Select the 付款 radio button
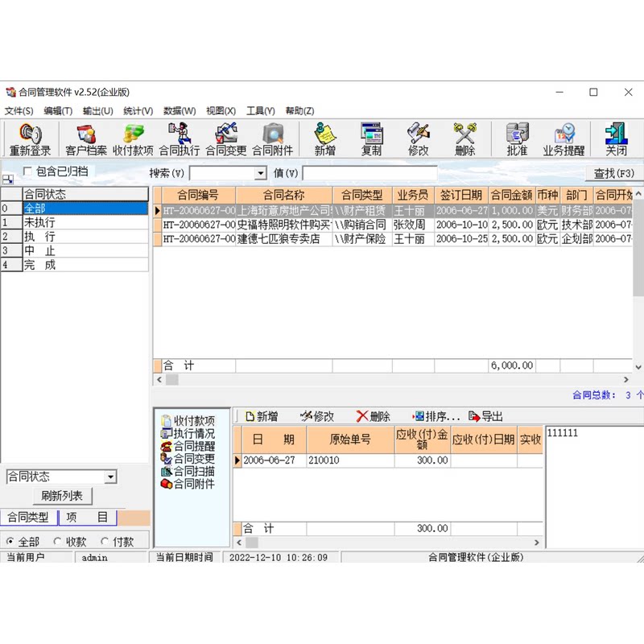This screenshot has width=644, height=644. coord(105,542)
